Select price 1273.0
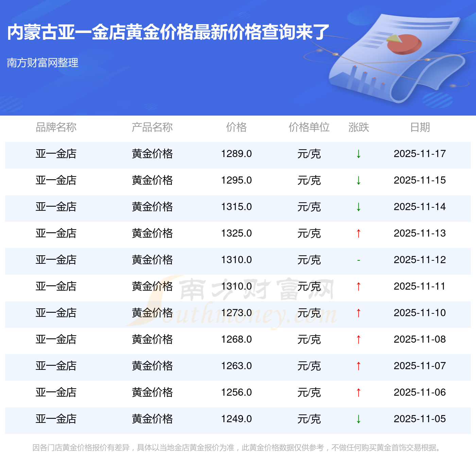 (x=236, y=313)
